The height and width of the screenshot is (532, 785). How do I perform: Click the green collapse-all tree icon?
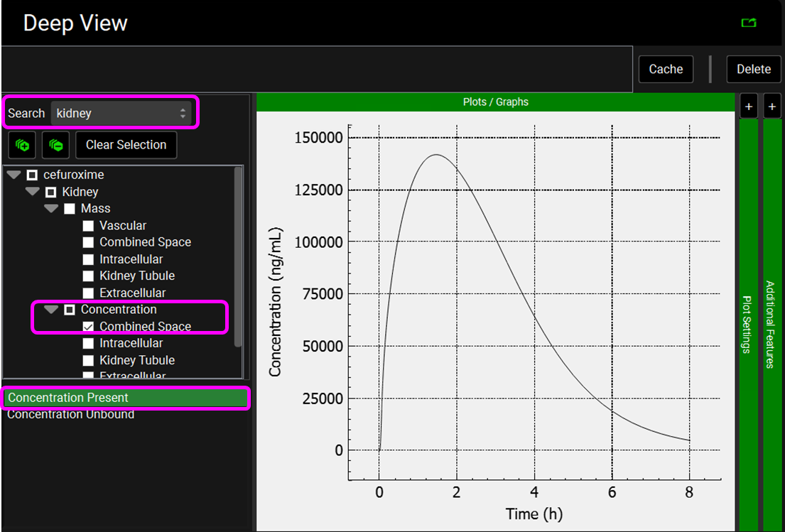coord(55,145)
